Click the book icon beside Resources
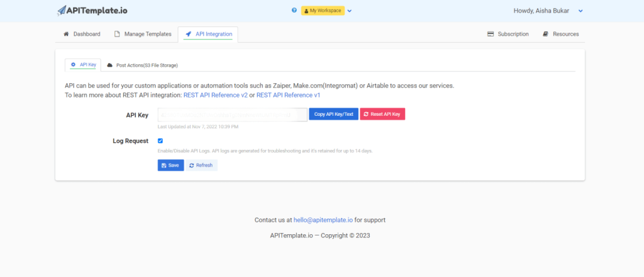 545,34
